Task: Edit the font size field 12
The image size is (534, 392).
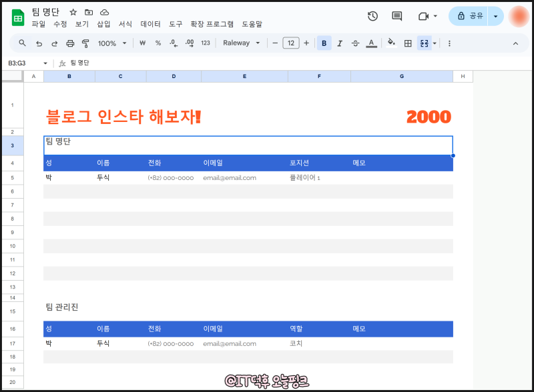Action: (x=291, y=43)
